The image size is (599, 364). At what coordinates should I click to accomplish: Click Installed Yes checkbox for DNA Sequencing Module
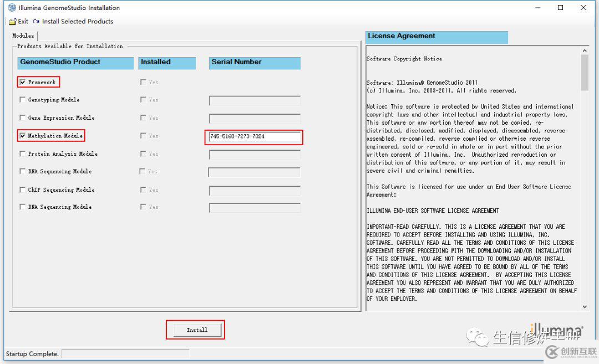[x=143, y=207]
